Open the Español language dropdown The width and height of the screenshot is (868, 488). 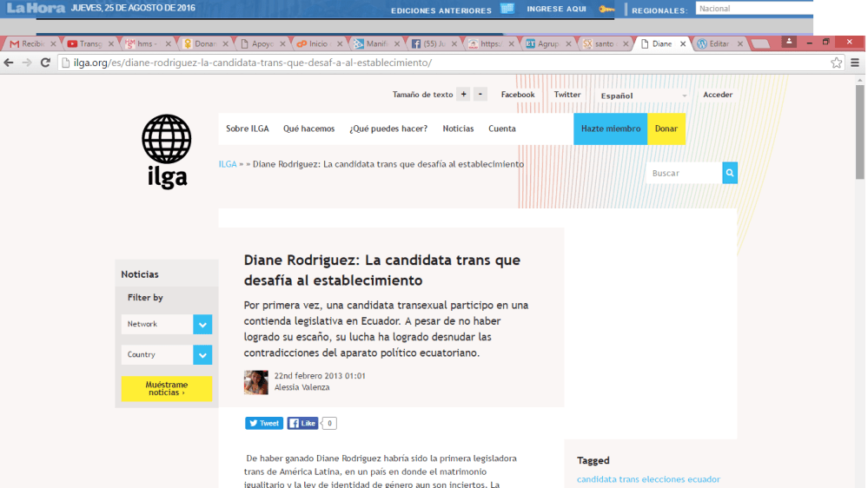click(645, 96)
